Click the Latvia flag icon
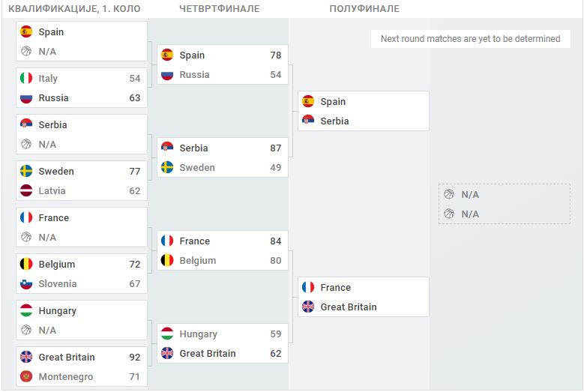 [26, 190]
